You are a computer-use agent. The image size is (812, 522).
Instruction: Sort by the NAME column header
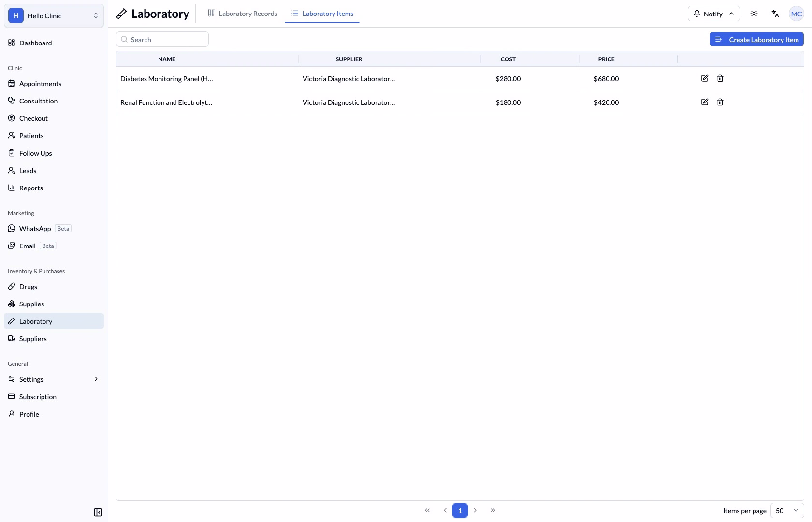(x=167, y=59)
